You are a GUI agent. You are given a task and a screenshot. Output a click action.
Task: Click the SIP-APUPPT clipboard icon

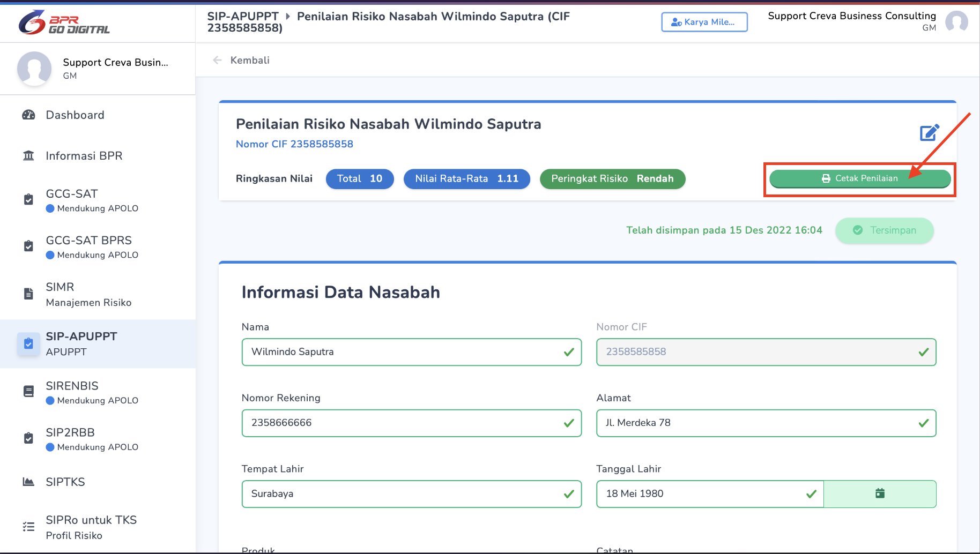[x=28, y=343]
